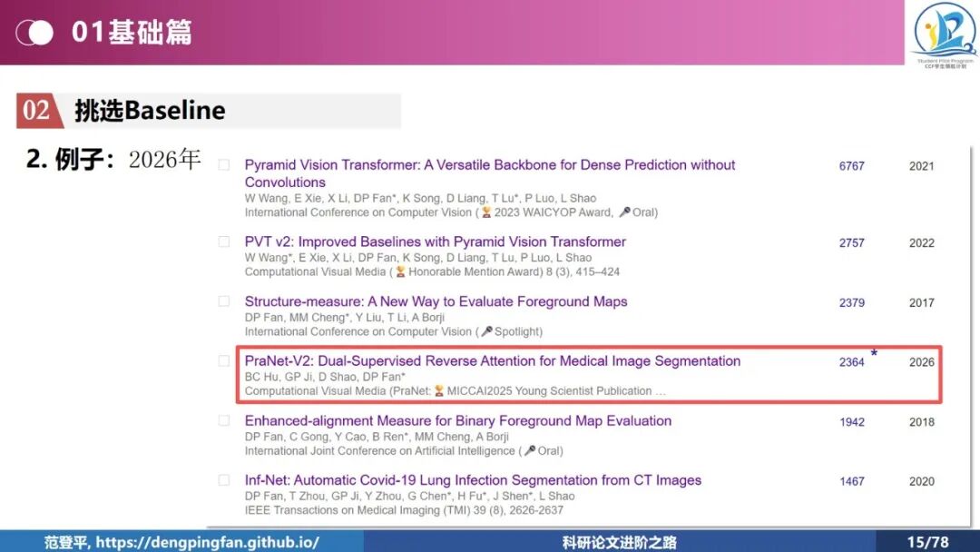Click footer title 科研论文进阶之路

point(620,542)
